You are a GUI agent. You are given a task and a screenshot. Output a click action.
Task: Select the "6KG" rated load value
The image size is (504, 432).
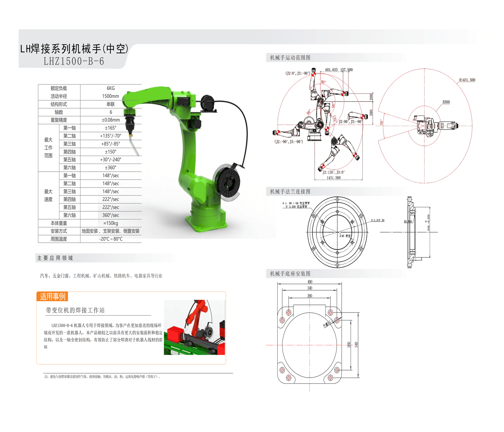pos(111,88)
